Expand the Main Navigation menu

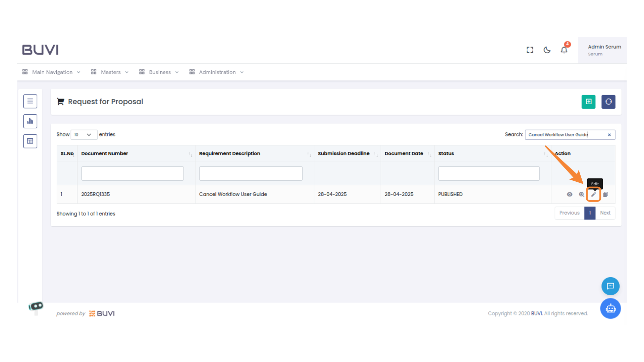point(52,72)
